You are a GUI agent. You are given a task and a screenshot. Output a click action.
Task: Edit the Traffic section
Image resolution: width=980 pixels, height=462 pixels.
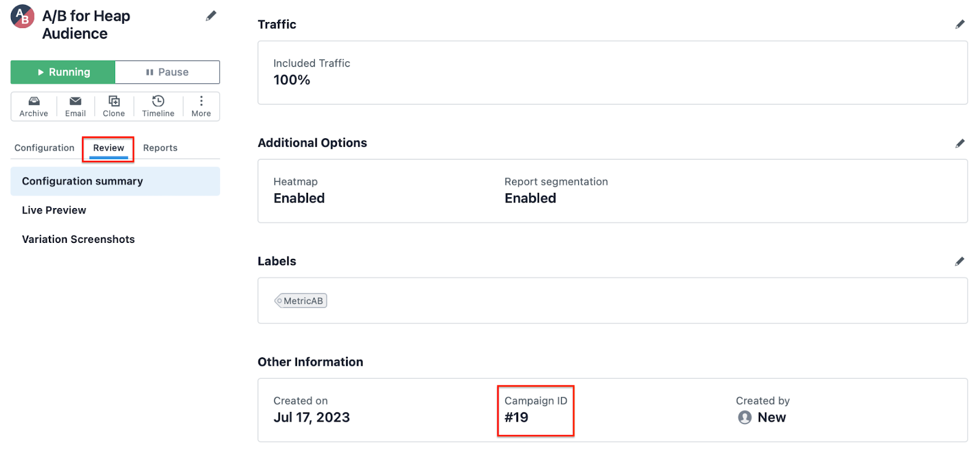coord(960,24)
